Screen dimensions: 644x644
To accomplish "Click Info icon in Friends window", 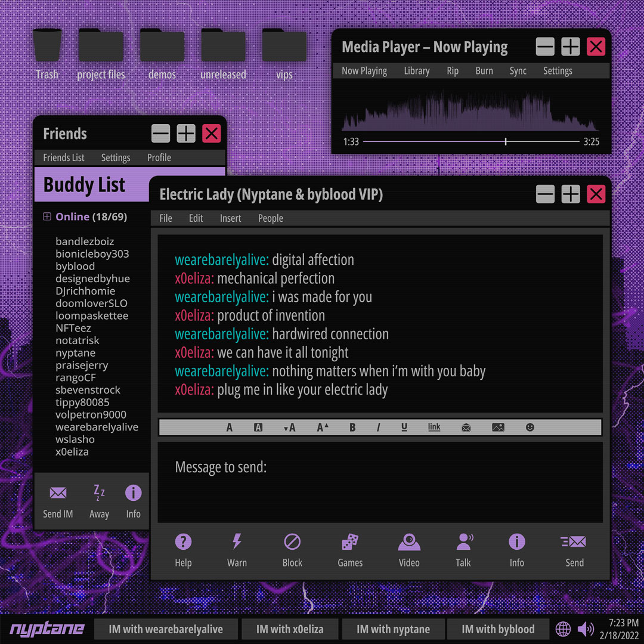I will pyautogui.click(x=133, y=493).
